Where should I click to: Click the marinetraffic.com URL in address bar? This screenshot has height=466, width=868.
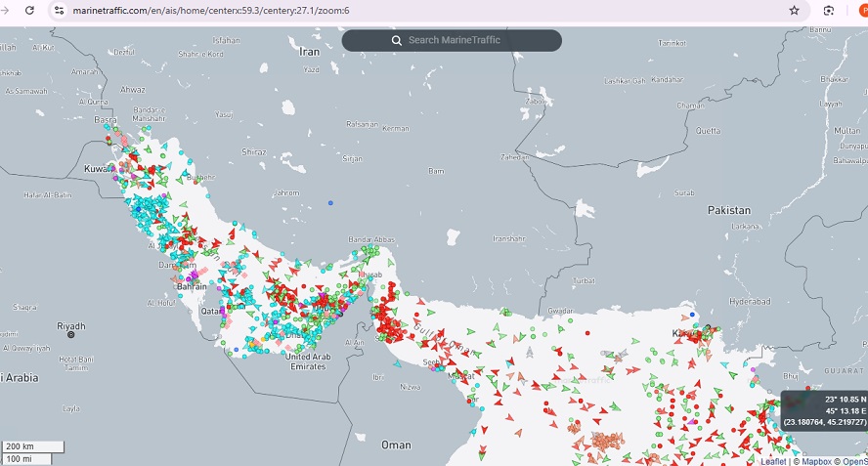click(210, 10)
